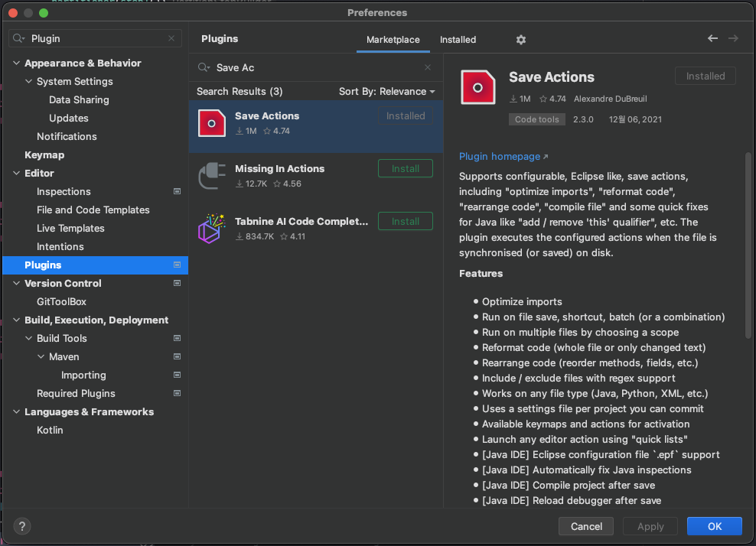Open Intentions settings
The width and height of the screenshot is (756, 546).
pyautogui.click(x=60, y=247)
